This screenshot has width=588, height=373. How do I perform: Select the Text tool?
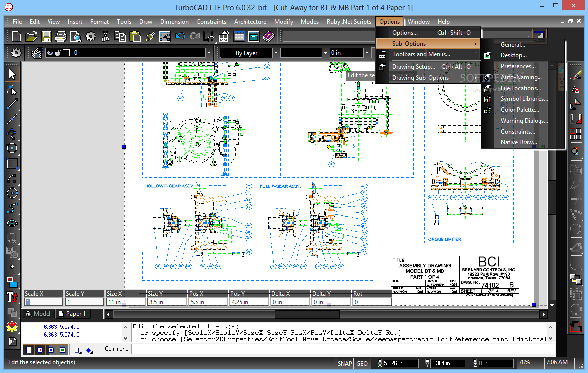click(x=12, y=297)
